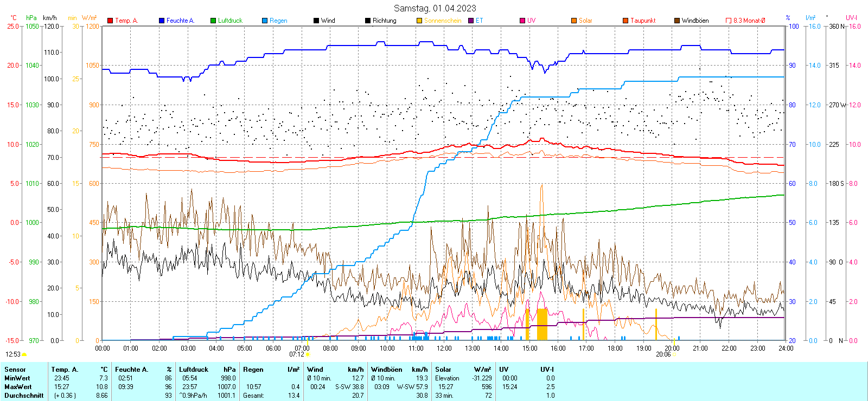Click the yellow sun icon next to 12:53
This screenshot has height=401, width=868.
pos(24,354)
